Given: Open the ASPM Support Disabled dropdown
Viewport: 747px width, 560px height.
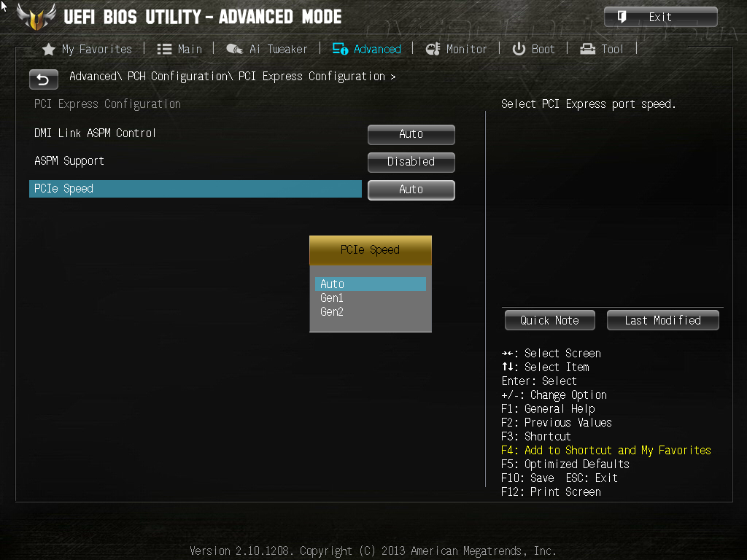Looking at the screenshot, I should click(411, 162).
